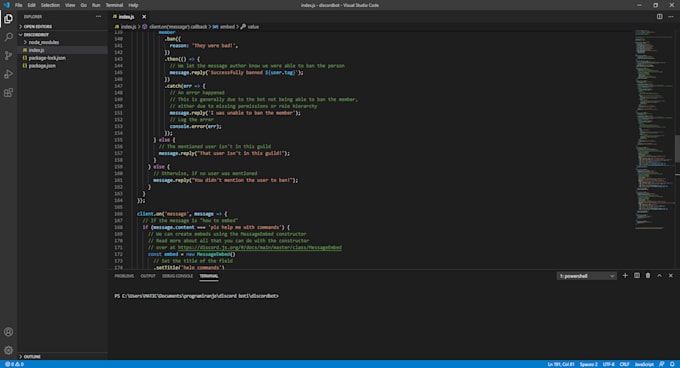The image size is (680, 368).
Task: Switch to the DEBUG CONSOLE tab
Action: click(x=177, y=276)
